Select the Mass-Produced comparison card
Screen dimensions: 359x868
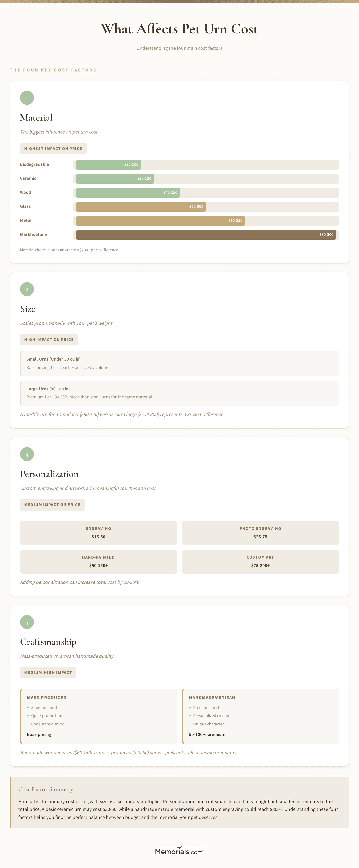click(x=99, y=716)
